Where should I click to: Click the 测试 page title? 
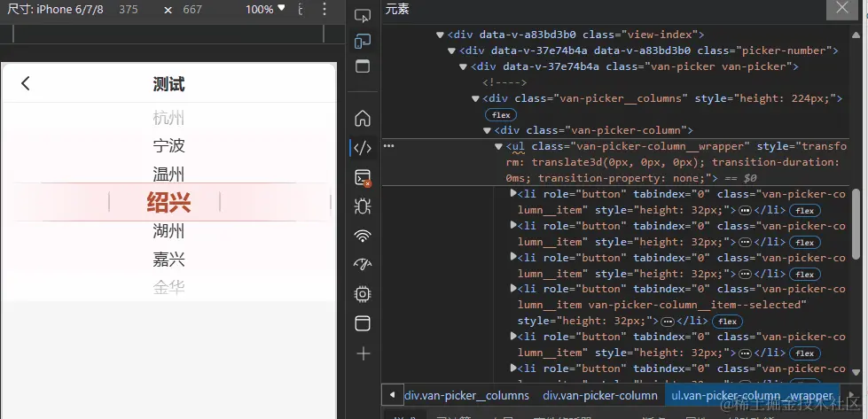point(168,84)
